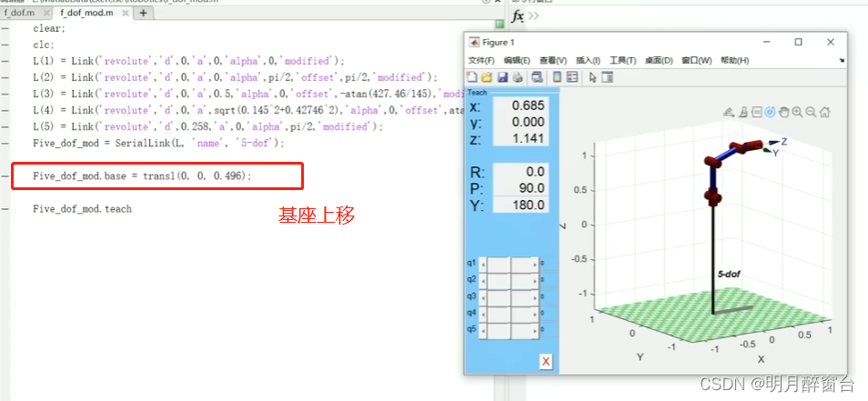Click the x value 0.685 in Teach panel
Screen dimensions: 868x401
520,105
